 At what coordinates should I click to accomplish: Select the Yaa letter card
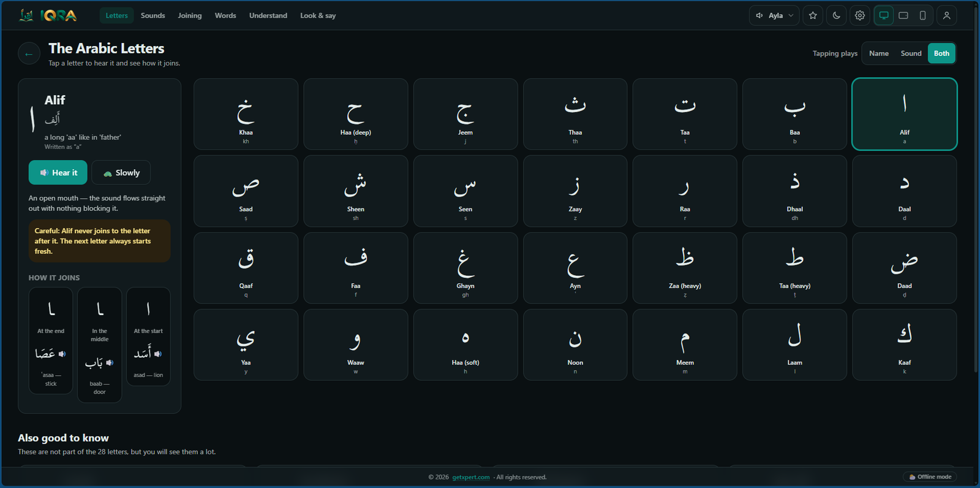click(x=246, y=345)
